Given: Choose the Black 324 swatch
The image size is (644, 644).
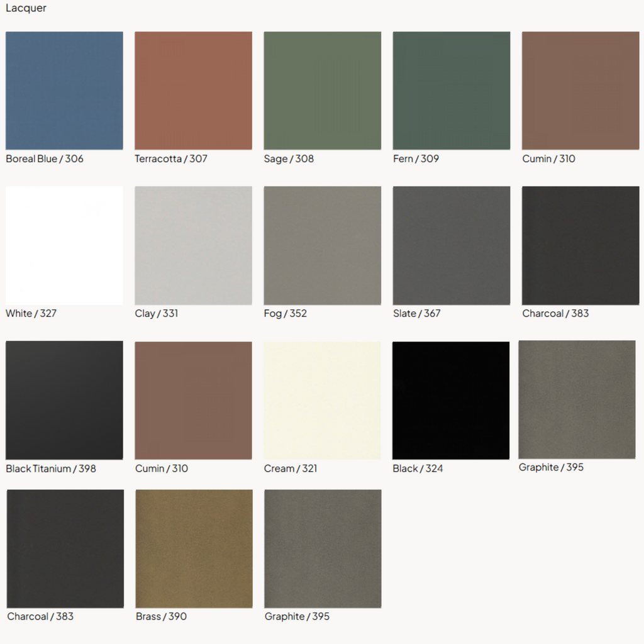Looking at the screenshot, I should pos(451,400).
